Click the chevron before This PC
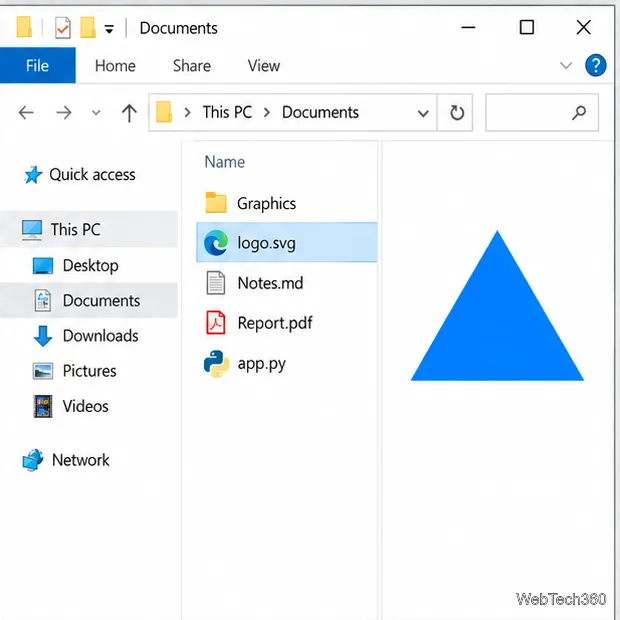Screen dimensions: 620x620 (187, 113)
